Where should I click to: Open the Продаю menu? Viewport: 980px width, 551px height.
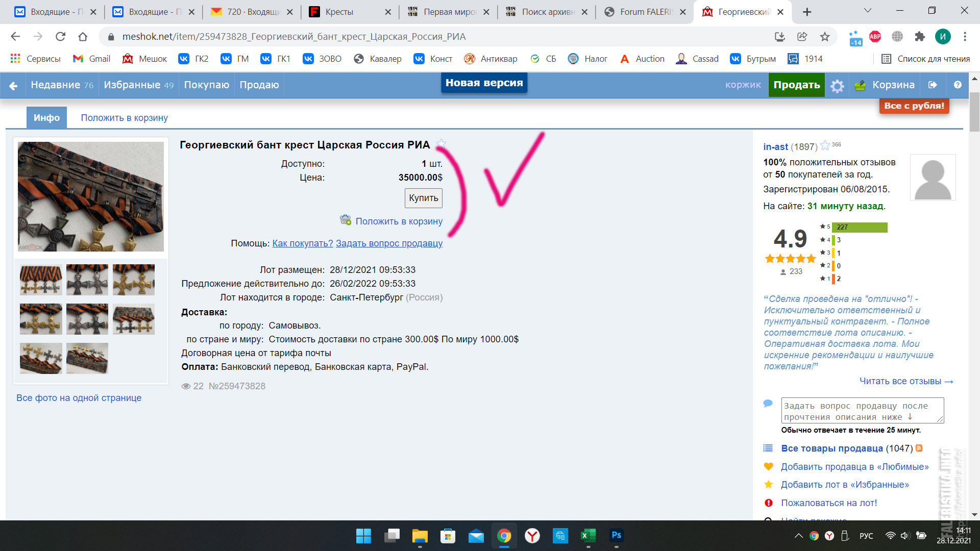pyautogui.click(x=259, y=85)
